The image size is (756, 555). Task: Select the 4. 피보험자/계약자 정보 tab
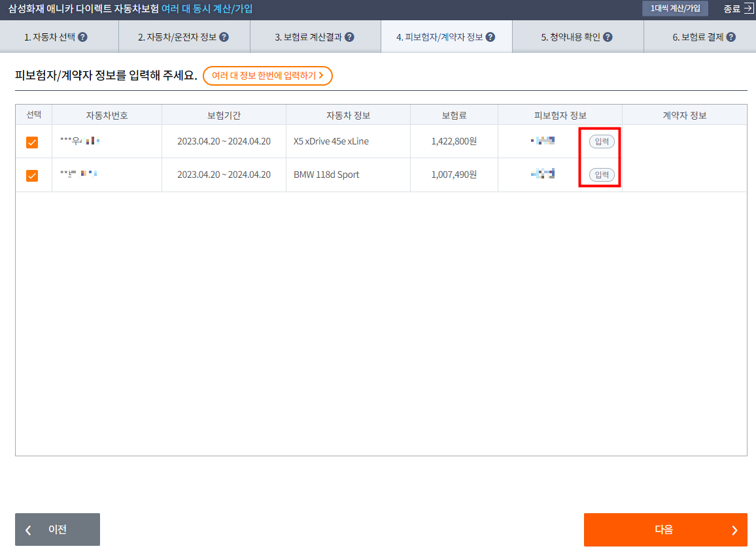point(446,37)
